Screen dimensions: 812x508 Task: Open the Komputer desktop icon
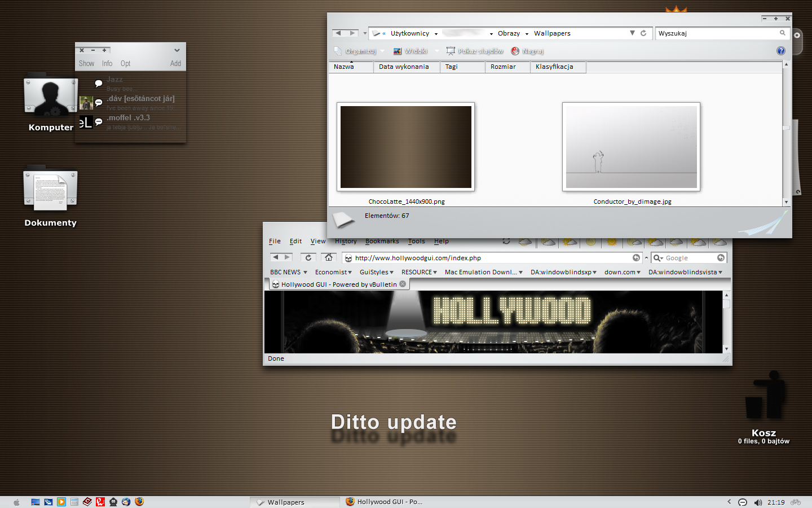pyautogui.click(x=51, y=103)
